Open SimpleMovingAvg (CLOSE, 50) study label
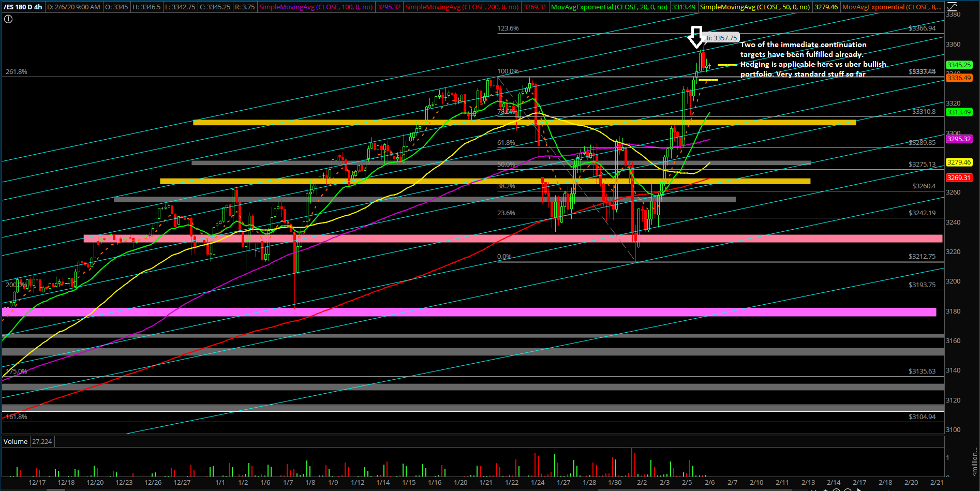 click(755, 7)
